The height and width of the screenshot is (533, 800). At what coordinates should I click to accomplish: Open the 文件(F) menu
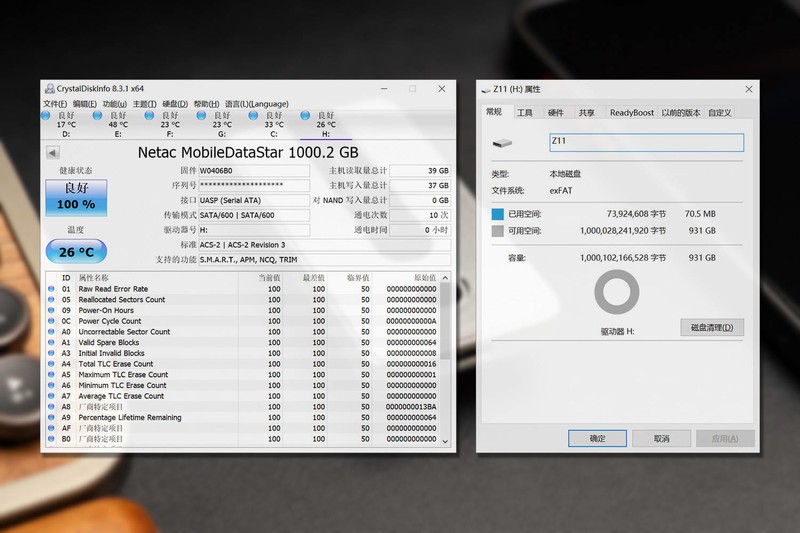click(x=55, y=104)
